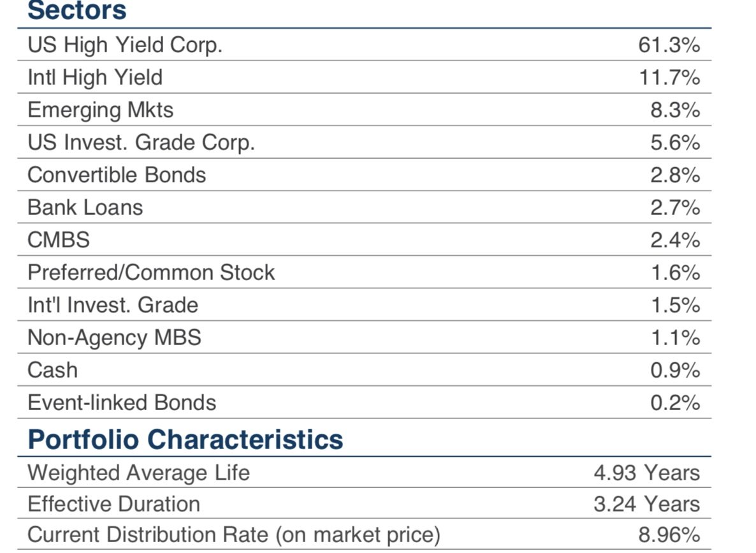Select the Non-Agency MBS row label
Image resolution: width=756 pixels, height=553 pixels.
point(114,337)
